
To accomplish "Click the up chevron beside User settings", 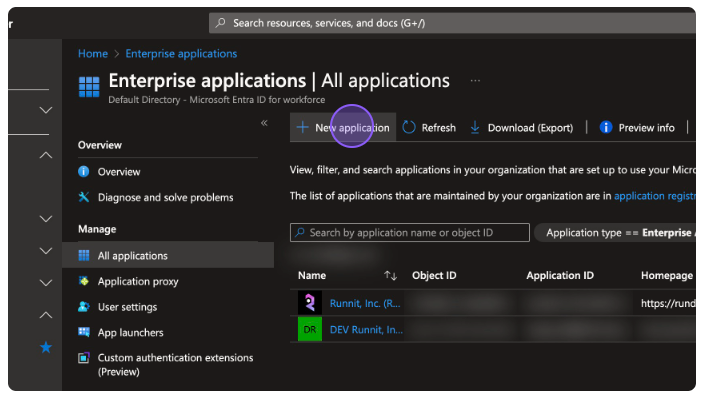I will 46,315.
